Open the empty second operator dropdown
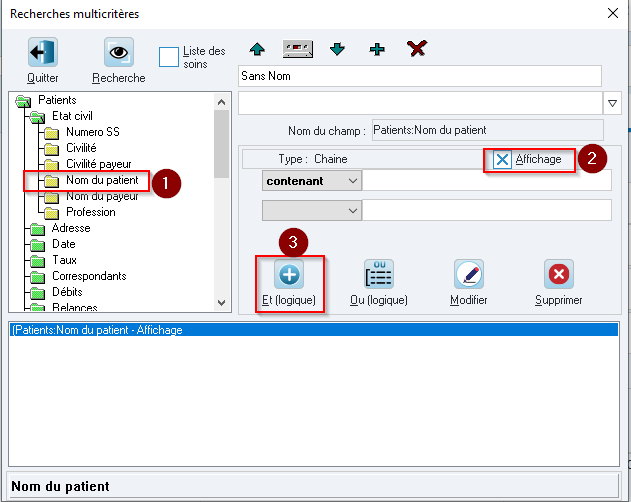 point(312,211)
